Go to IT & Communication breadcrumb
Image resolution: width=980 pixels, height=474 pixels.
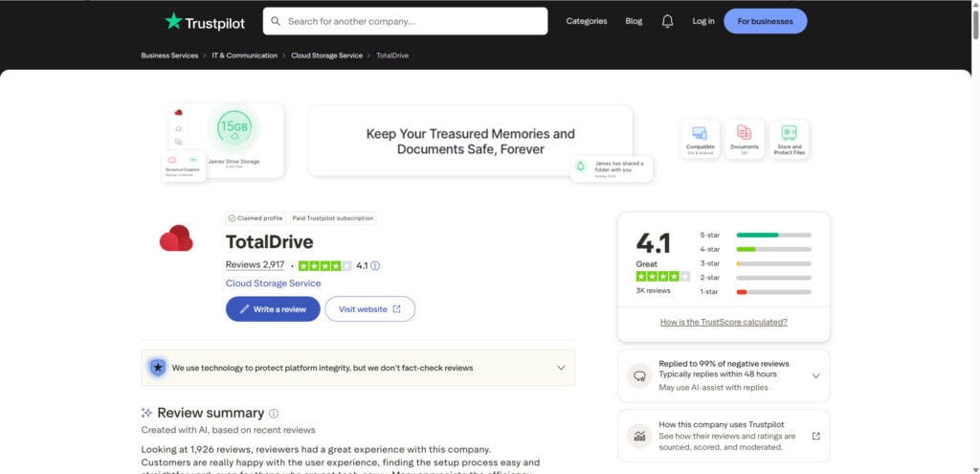[x=244, y=56]
